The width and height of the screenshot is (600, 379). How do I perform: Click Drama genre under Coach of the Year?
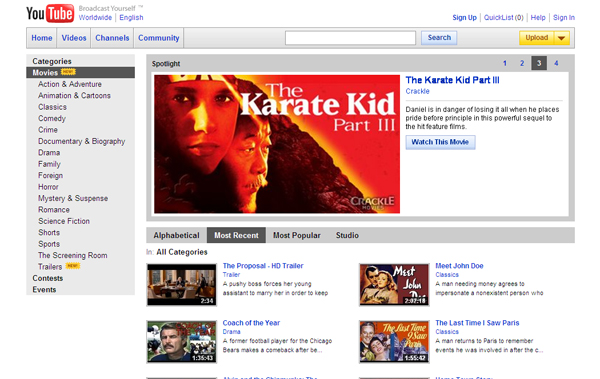232,332
